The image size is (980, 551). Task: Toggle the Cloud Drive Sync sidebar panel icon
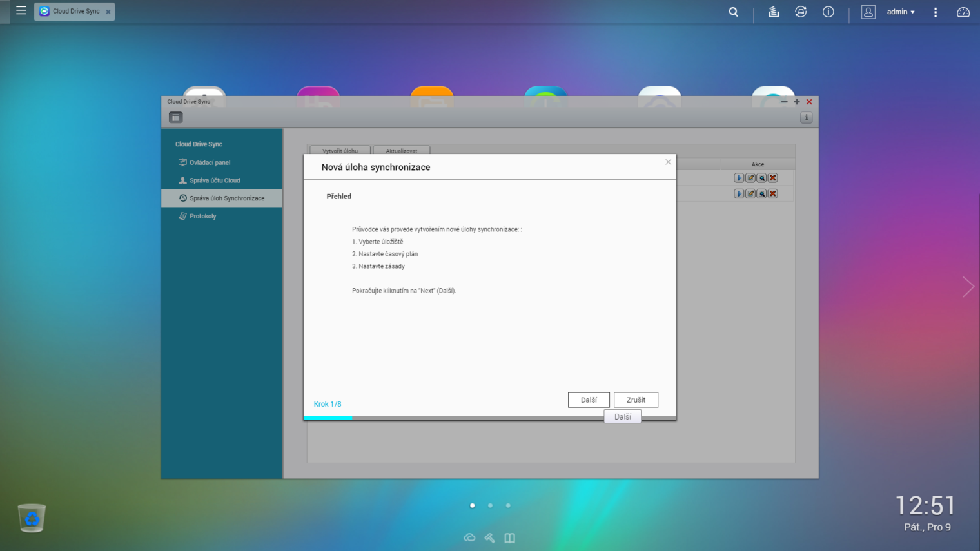tap(175, 117)
